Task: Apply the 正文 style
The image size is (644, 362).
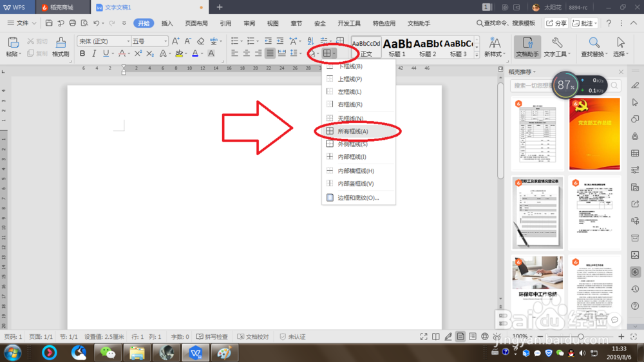Action: 366,47
